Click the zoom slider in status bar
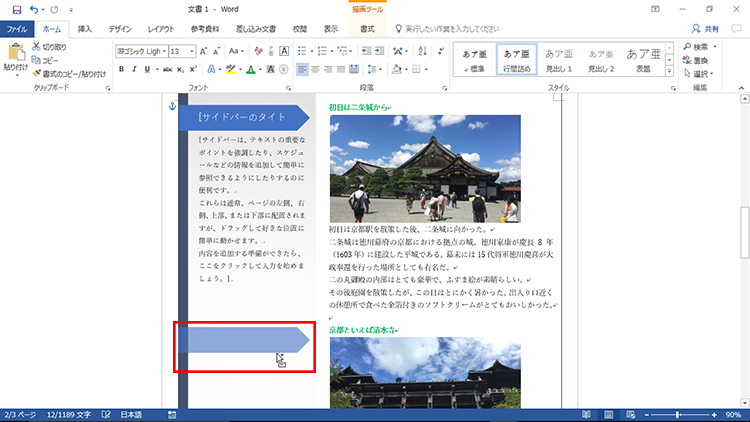Image resolution: width=750 pixels, height=422 pixels. click(678, 414)
